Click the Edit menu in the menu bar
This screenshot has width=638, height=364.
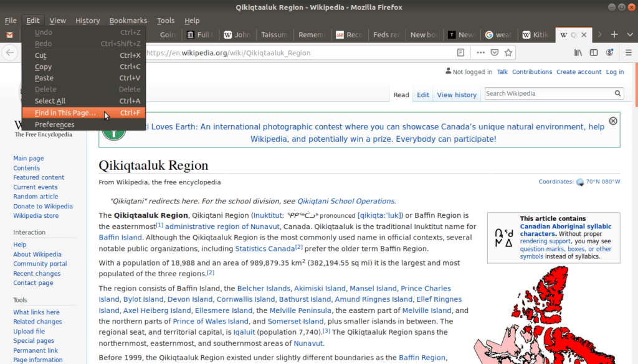[33, 21]
